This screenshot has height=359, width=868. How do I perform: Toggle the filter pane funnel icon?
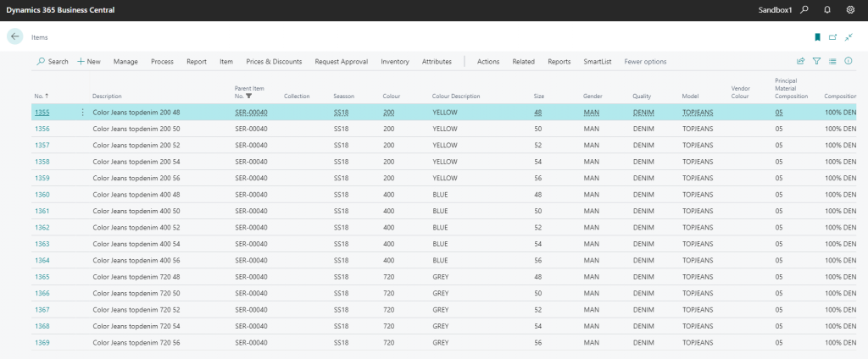point(816,62)
